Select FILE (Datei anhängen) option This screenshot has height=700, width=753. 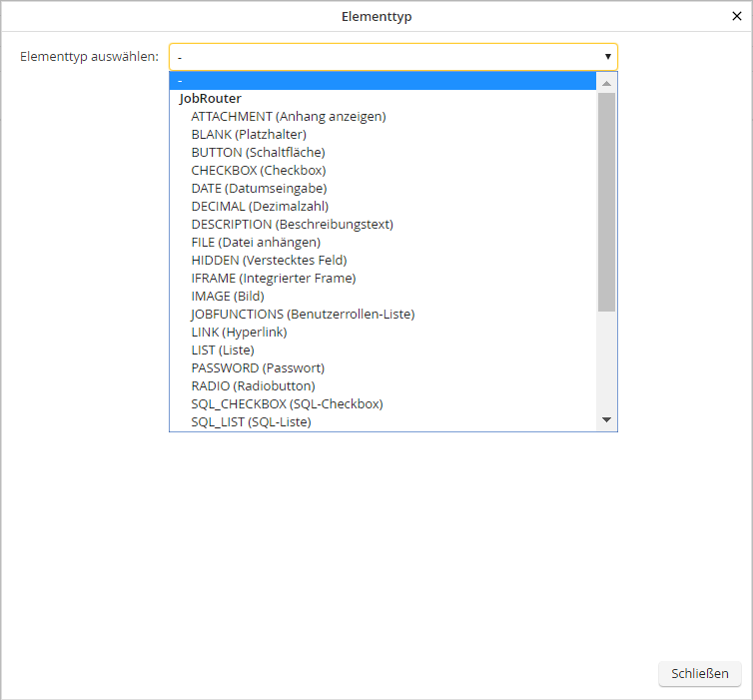point(256,242)
